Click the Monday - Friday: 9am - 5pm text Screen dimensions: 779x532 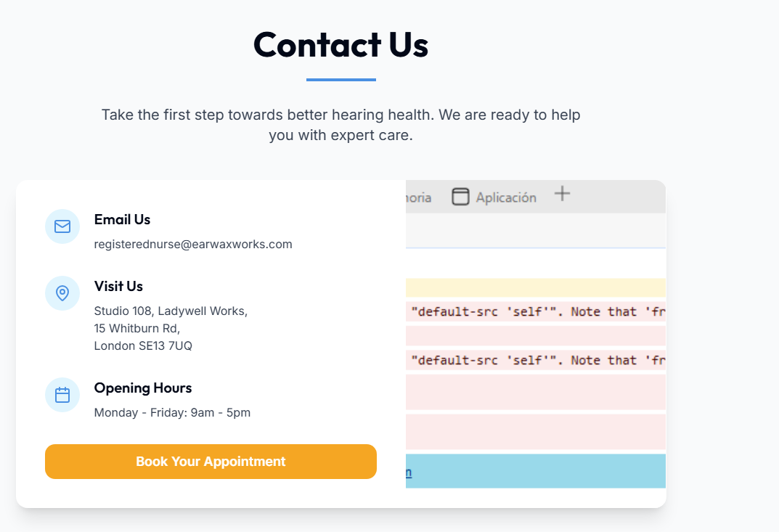(172, 413)
